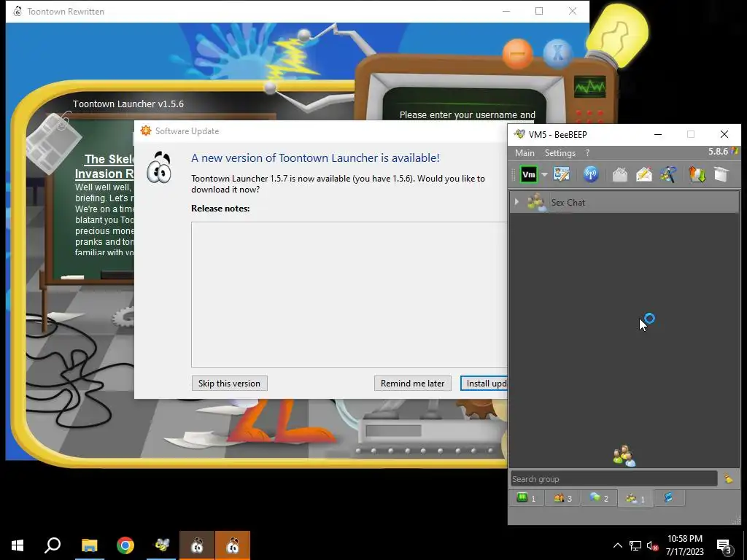Click the Toontown icon in the Software Update dialog
This screenshot has height=560, width=747.
159,168
